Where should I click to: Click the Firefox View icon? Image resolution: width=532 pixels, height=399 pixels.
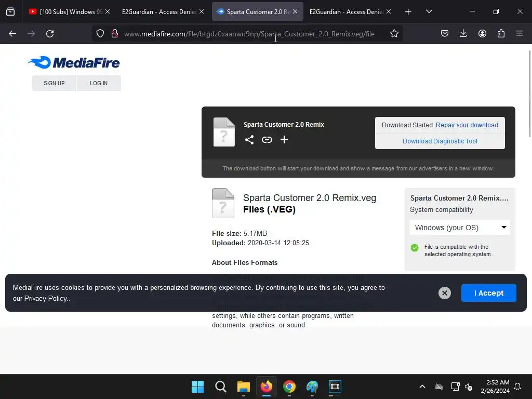point(10,11)
